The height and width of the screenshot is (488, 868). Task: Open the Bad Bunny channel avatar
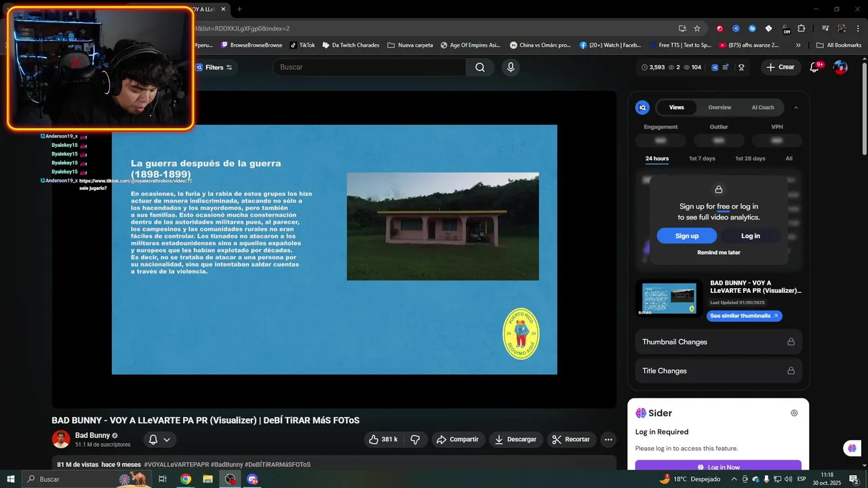pos(61,439)
